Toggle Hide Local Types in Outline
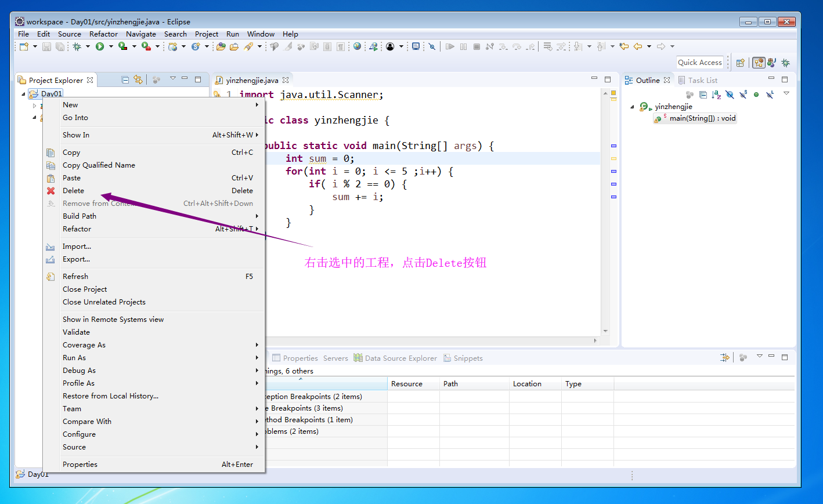 pos(770,95)
